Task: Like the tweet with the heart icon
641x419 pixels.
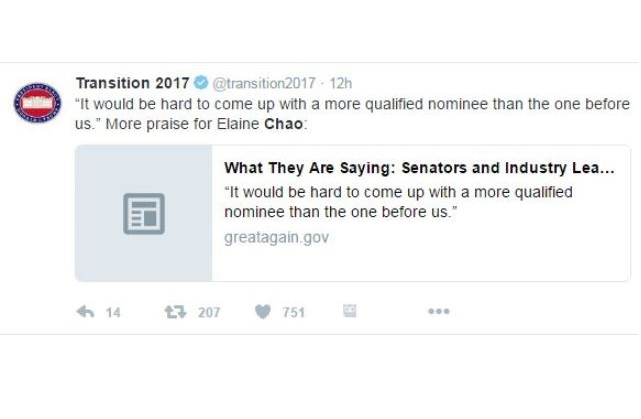Action: 263,312
